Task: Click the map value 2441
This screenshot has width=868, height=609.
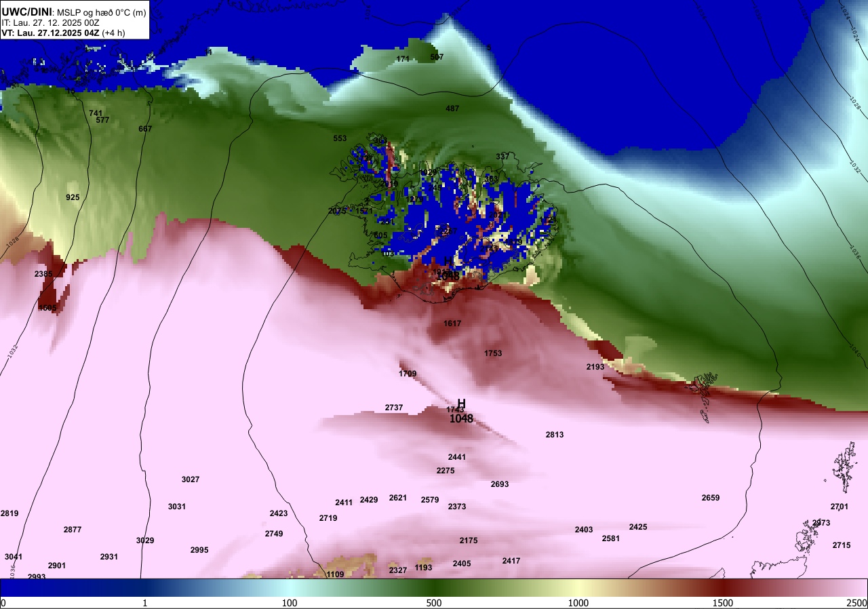Action: [457, 457]
